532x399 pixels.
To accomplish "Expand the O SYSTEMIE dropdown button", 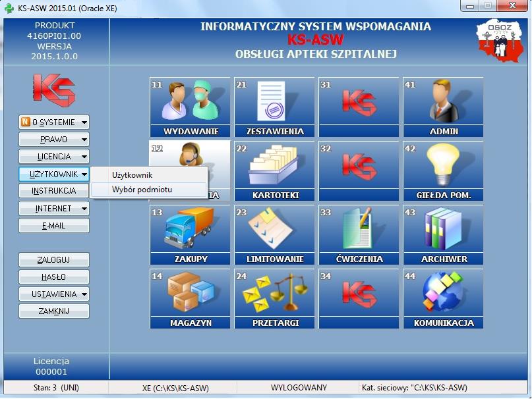I will tap(54, 122).
